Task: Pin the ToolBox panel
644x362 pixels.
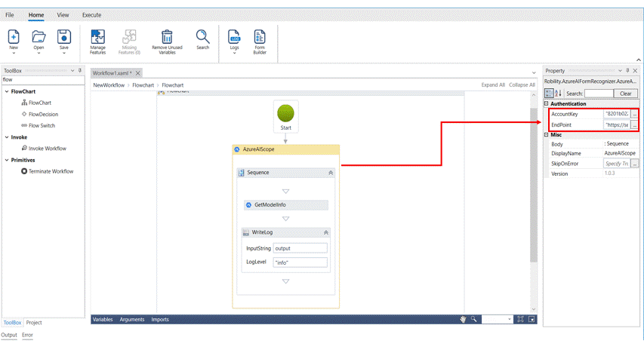Action: coord(80,70)
